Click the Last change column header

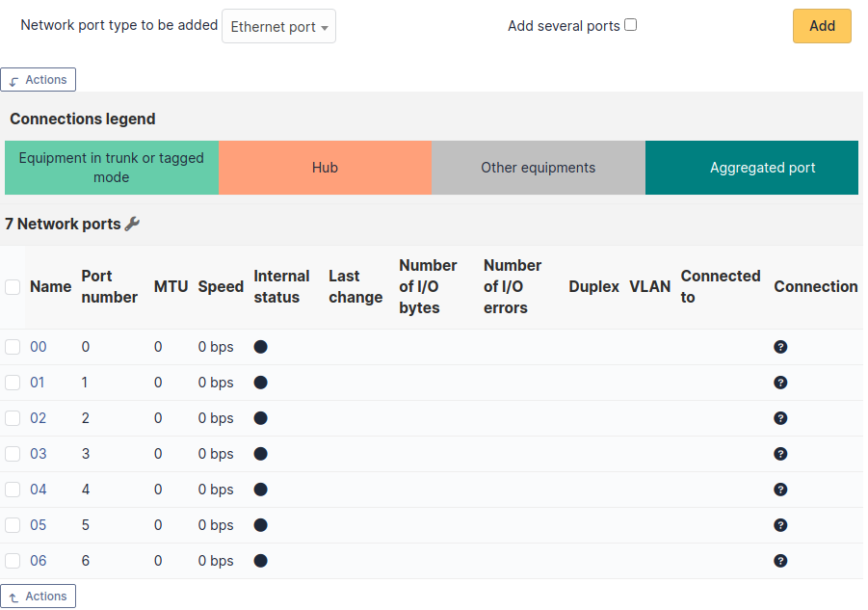click(x=355, y=287)
